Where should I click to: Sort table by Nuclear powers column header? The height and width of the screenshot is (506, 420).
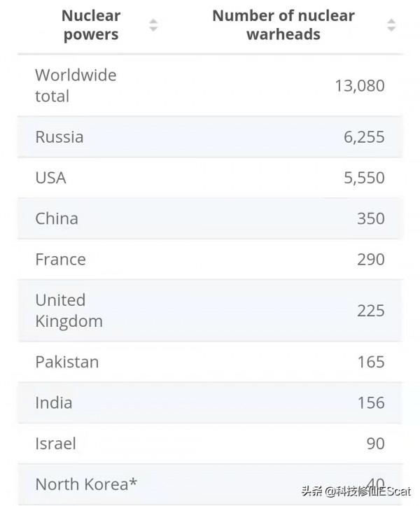point(91,25)
